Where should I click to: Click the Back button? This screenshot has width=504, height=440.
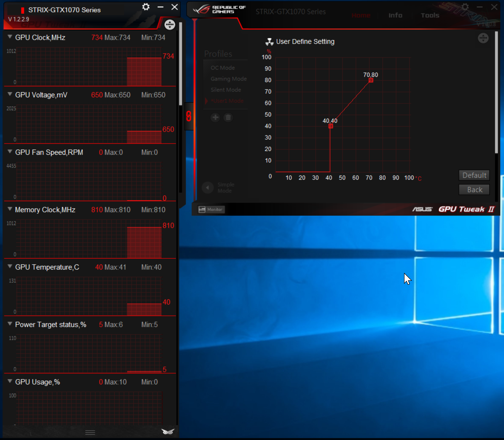pyautogui.click(x=474, y=190)
